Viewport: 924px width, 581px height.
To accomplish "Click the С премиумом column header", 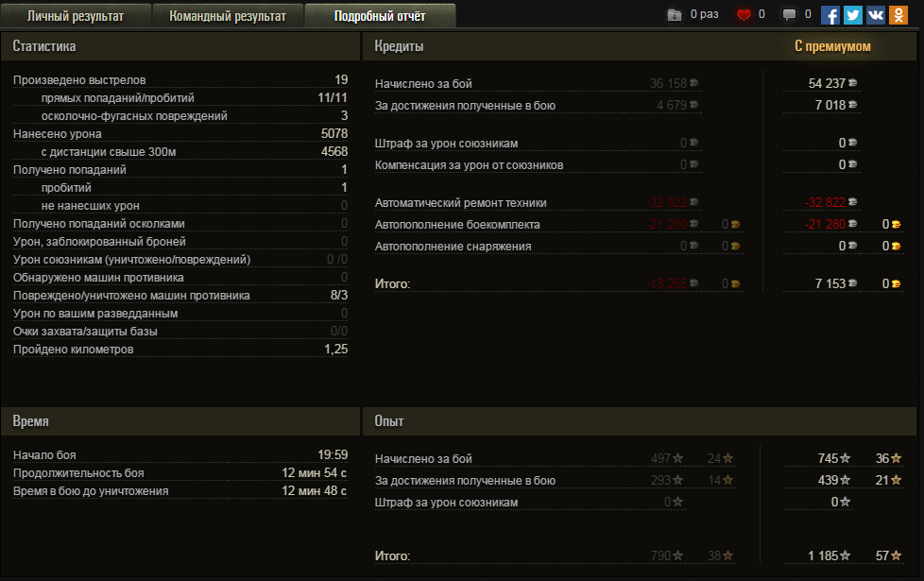I will 832,46.
